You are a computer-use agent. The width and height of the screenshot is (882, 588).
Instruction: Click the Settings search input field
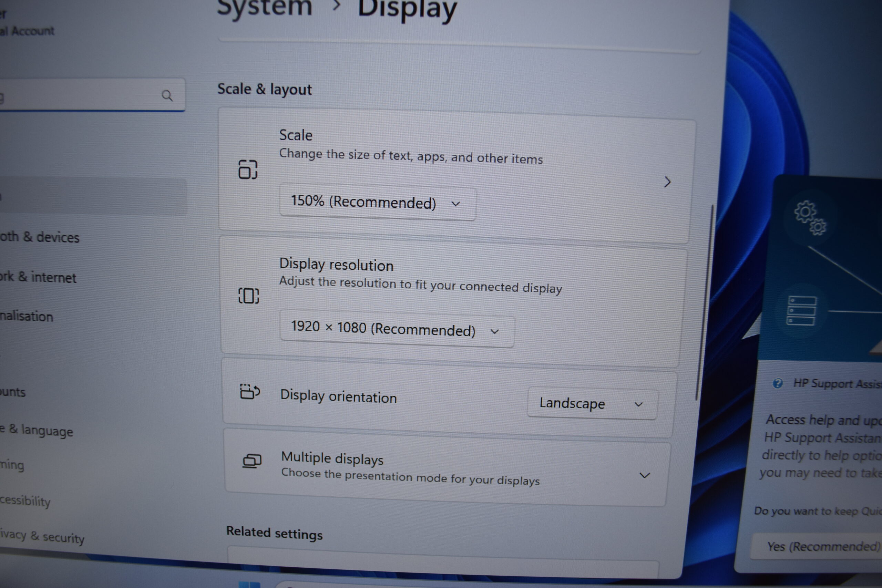tap(92, 95)
